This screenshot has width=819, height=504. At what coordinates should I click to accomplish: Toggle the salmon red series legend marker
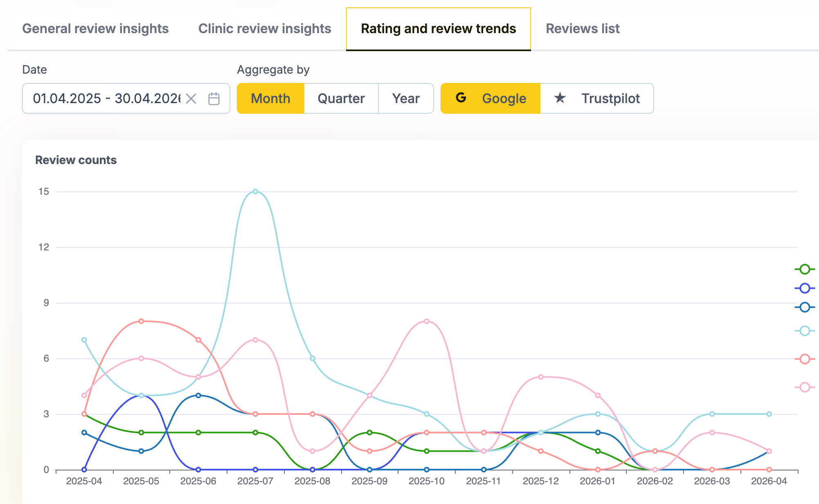pos(804,359)
